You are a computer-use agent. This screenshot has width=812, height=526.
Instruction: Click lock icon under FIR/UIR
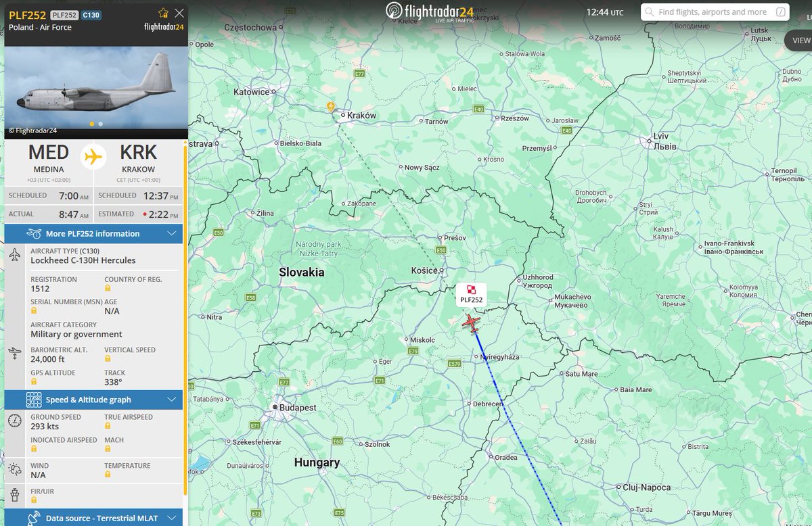coord(34,500)
